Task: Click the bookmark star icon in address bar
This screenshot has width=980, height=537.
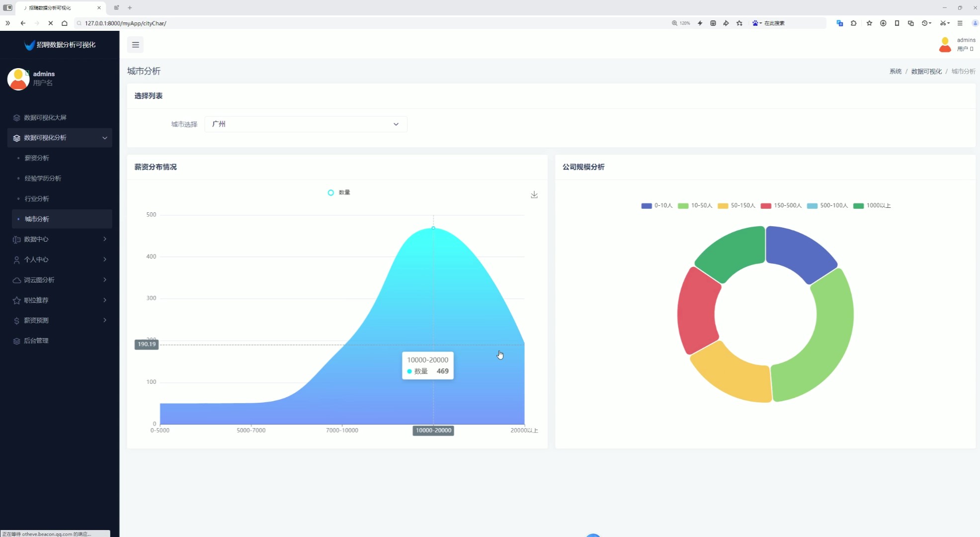Action: [739, 23]
